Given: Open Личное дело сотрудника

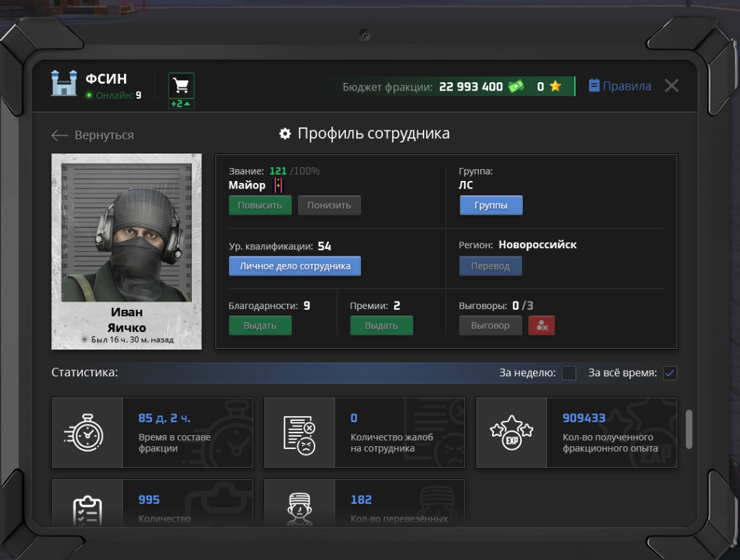Looking at the screenshot, I should click(x=295, y=266).
